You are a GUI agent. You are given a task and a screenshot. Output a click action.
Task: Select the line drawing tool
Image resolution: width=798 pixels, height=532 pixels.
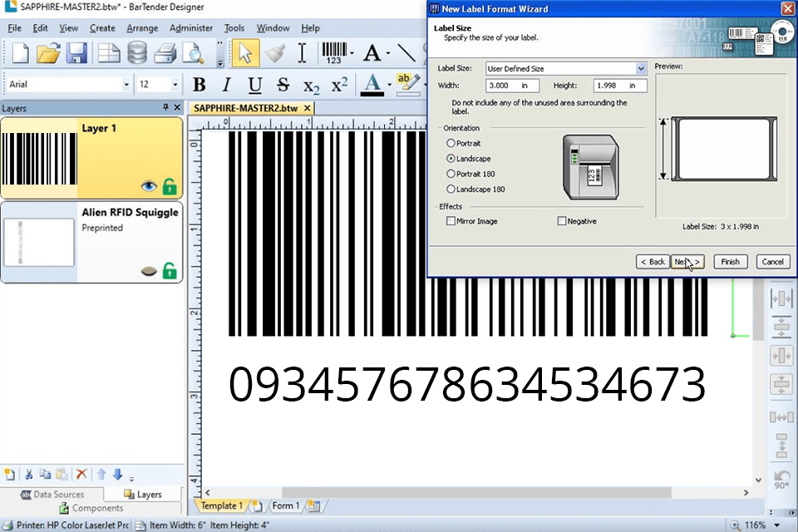(x=406, y=53)
